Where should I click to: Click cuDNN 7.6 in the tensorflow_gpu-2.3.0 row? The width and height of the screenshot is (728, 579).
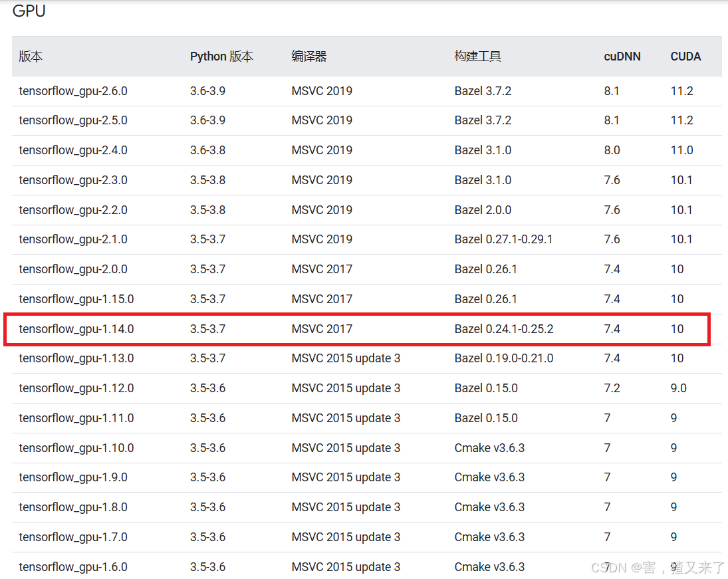[x=612, y=180]
